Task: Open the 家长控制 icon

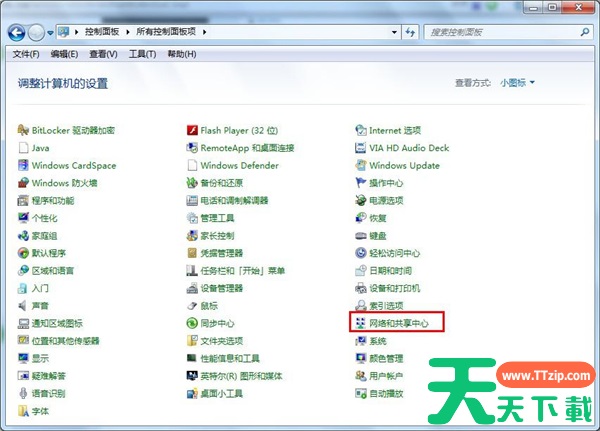Action: pos(192,236)
